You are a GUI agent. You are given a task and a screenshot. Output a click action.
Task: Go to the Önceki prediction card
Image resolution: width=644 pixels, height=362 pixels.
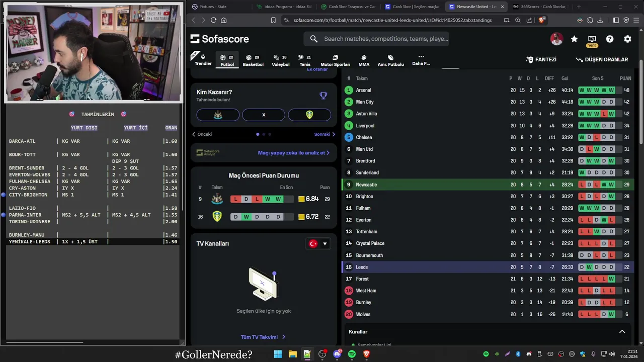coord(202,134)
